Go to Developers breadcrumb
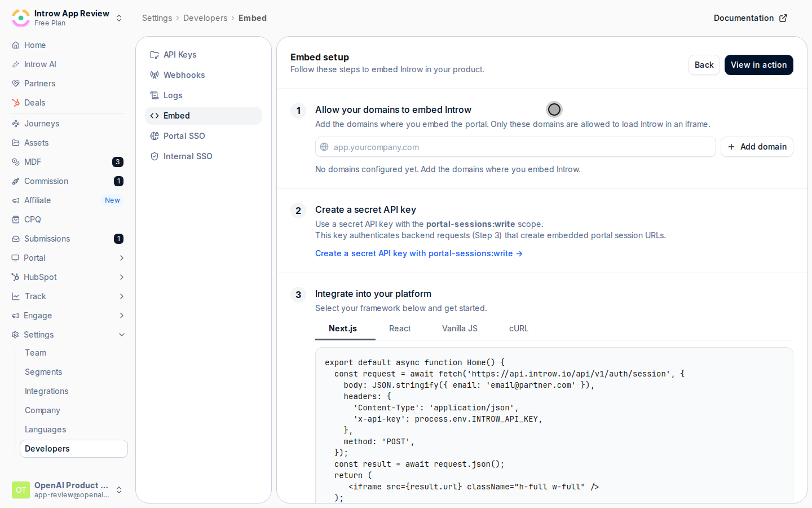Screen dimensions: 812x508 point(205,18)
